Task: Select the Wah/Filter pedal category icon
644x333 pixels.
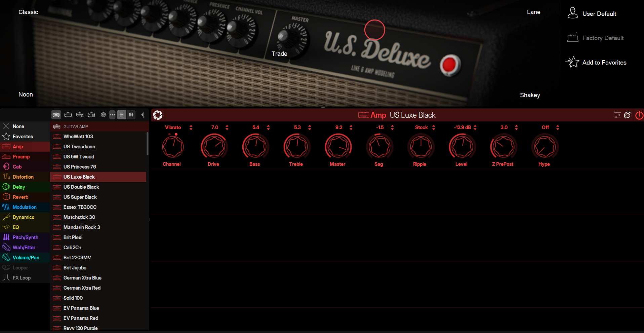Action: (x=6, y=247)
